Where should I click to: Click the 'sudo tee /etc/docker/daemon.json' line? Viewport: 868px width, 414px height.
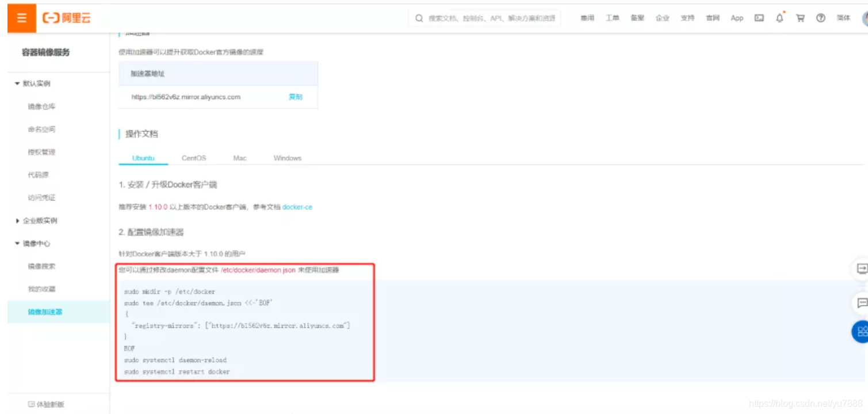[198, 303]
